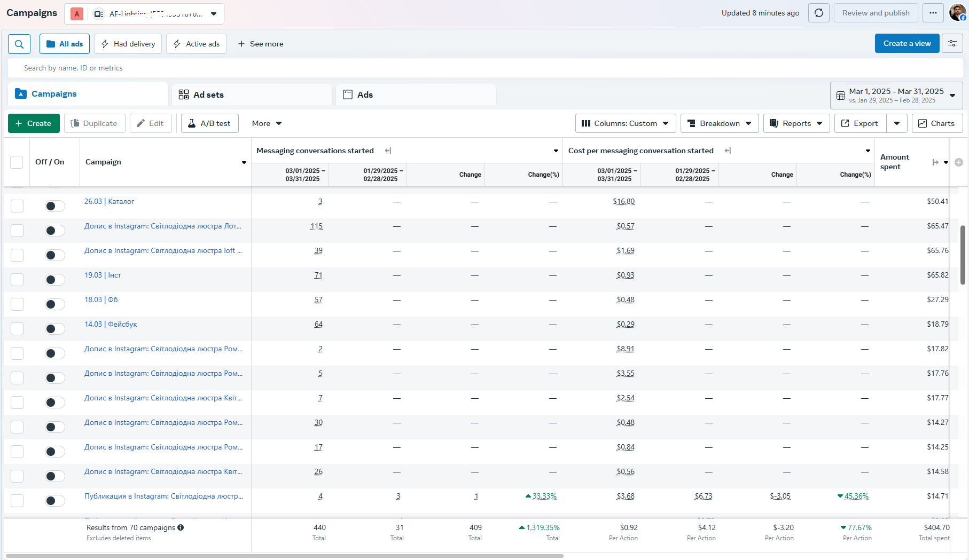Switch to the Ad sets tab
The width and height of the screenshot is (969, 560).
[x=252, y=94]
